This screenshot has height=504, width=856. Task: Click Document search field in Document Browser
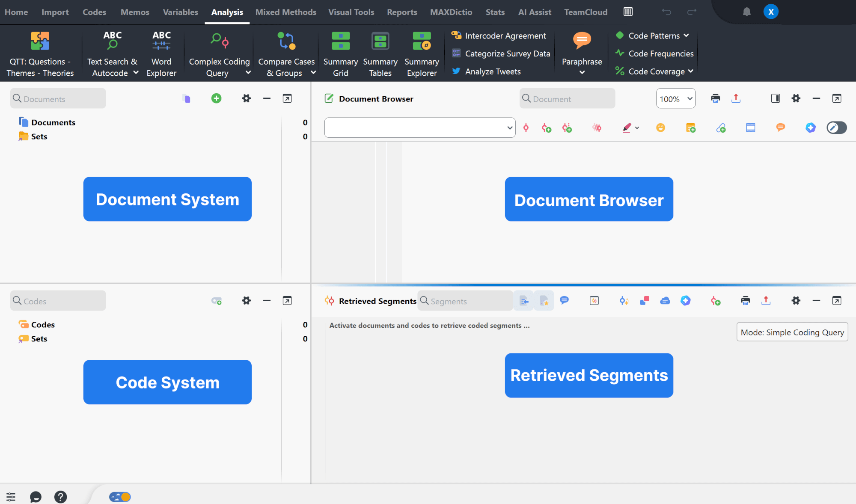pos(567,99)
